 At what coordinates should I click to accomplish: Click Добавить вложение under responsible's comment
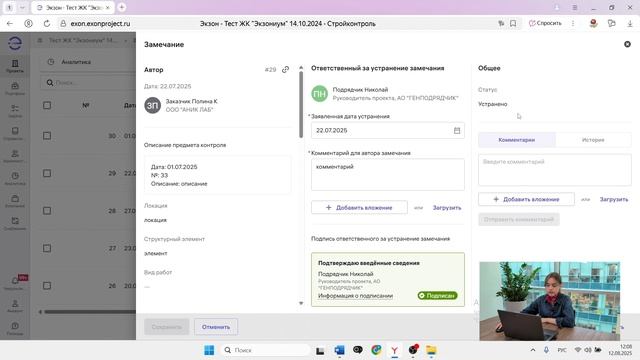pyautogui.click(x=359, y=207)
